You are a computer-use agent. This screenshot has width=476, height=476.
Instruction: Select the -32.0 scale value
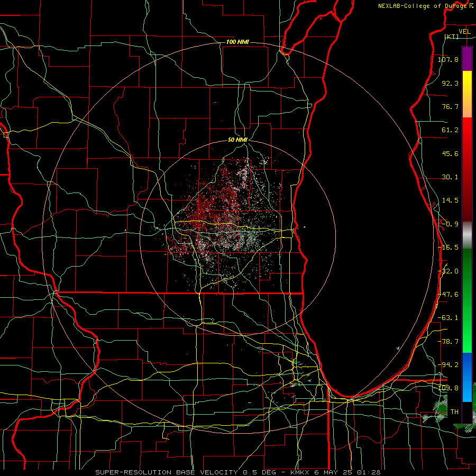pyautogui.click(x=448, y=271)
